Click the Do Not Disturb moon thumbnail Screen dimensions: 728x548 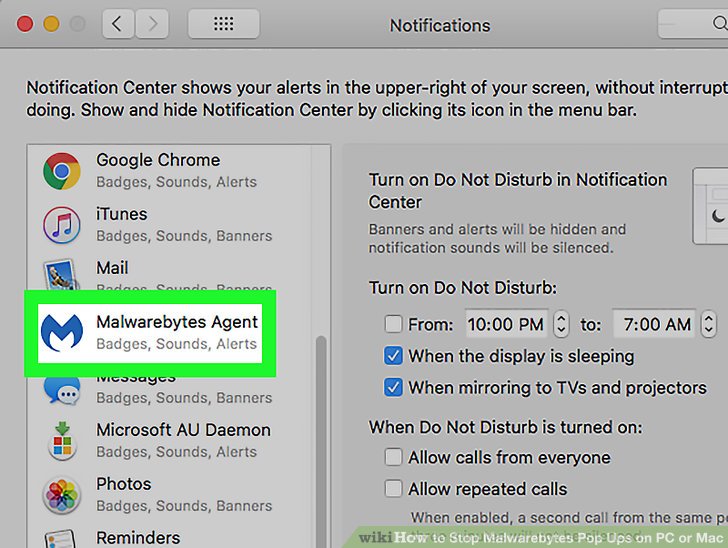click(x=710, y=206)
